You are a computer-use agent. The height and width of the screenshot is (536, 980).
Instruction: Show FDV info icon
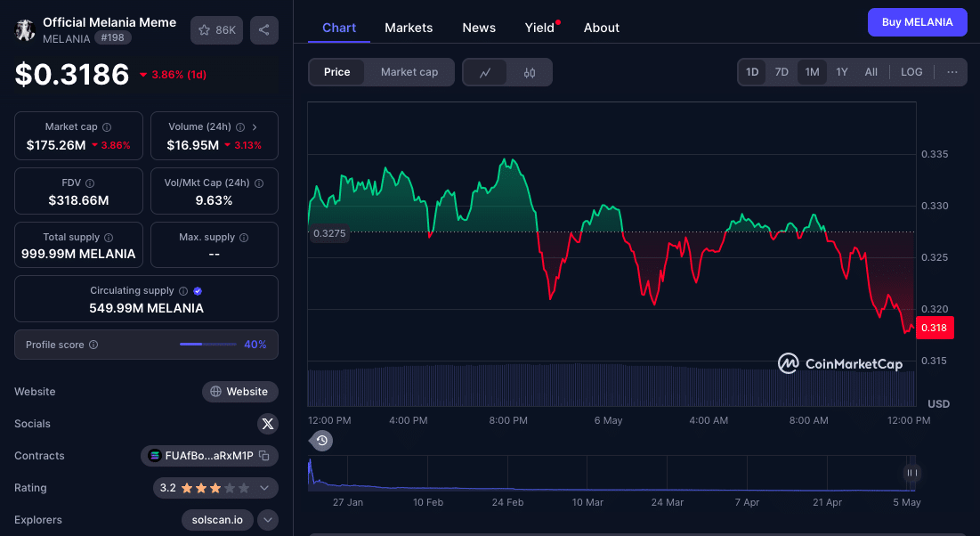tap(90, 183)
